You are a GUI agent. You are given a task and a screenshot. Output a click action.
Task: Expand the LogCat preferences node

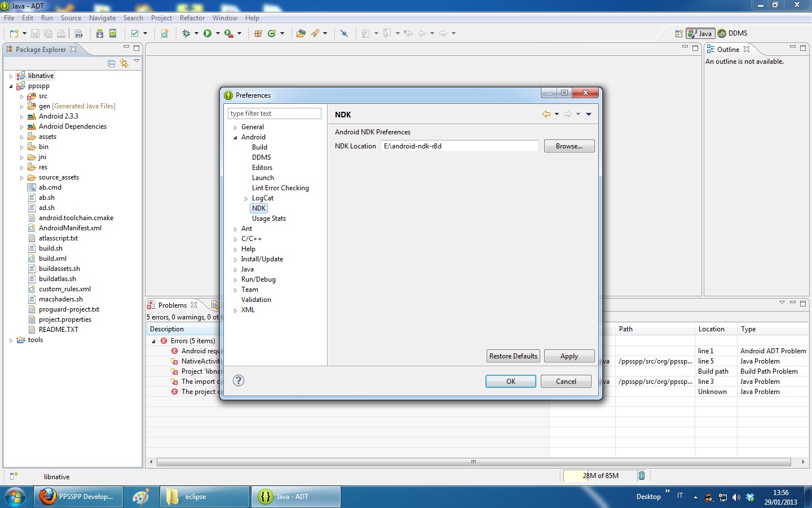(246, 199)
